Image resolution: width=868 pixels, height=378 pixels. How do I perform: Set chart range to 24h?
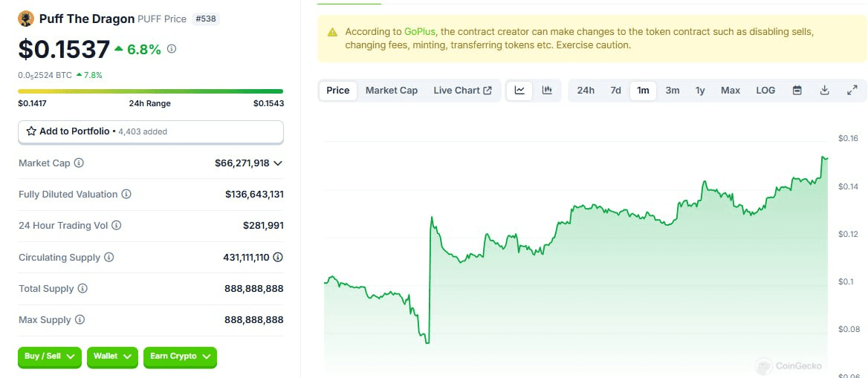[x=586, y=90]
